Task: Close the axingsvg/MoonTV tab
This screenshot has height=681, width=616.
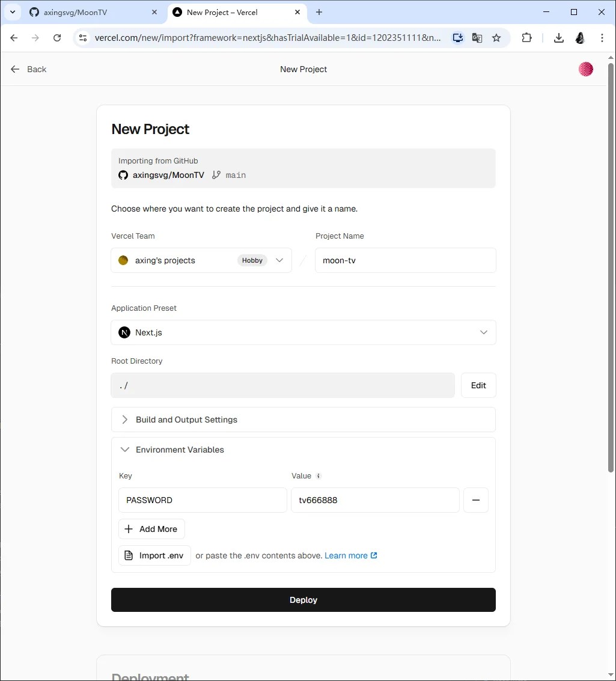Action: (154, 12)
